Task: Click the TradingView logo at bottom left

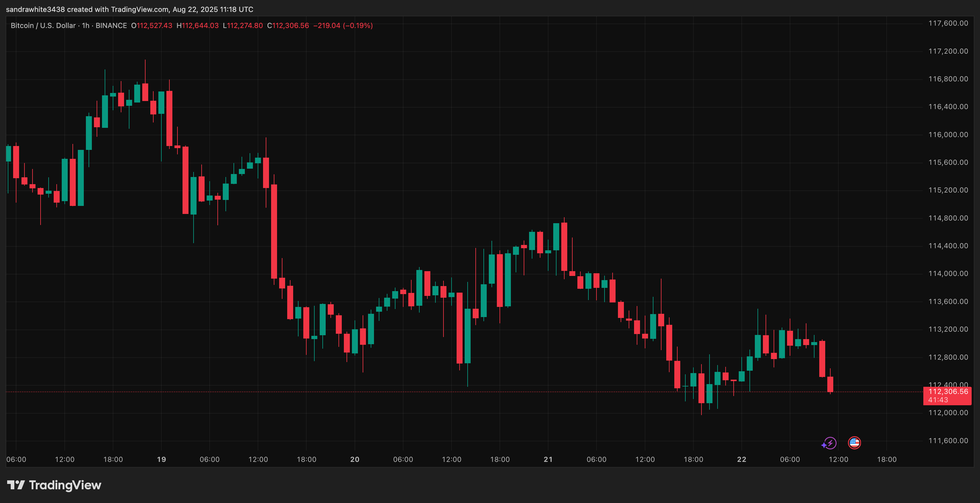Action: tap(54, 485)
